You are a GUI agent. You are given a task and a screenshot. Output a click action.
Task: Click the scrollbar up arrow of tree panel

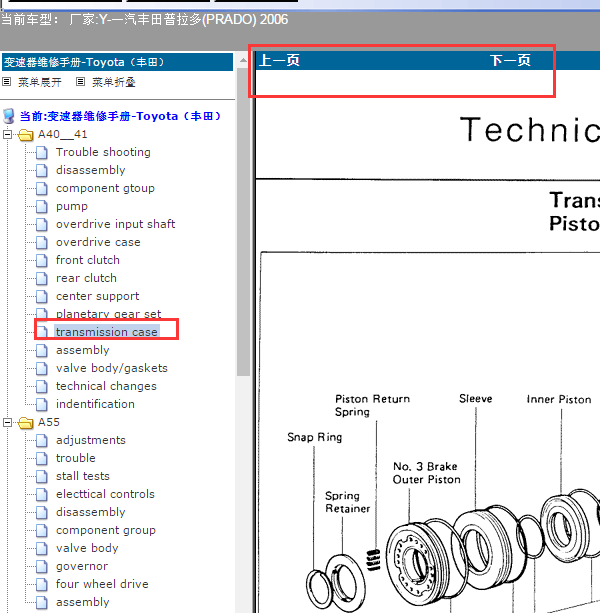pyautogui.click(x=243, y=60)
